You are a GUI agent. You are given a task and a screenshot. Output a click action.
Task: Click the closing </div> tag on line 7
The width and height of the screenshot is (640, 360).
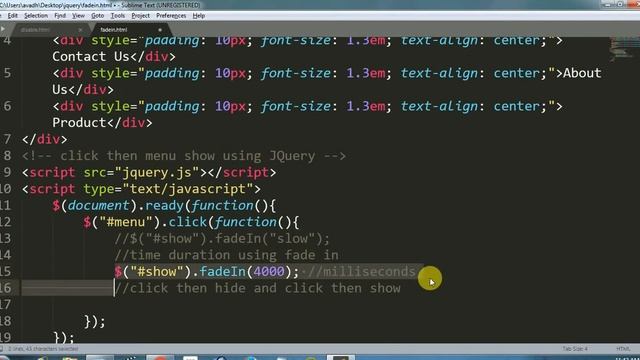click(x=44, y=139)
